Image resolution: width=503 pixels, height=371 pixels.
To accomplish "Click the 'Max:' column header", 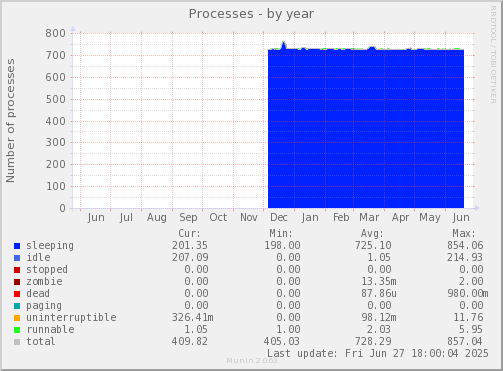I will tap(464, 233).
